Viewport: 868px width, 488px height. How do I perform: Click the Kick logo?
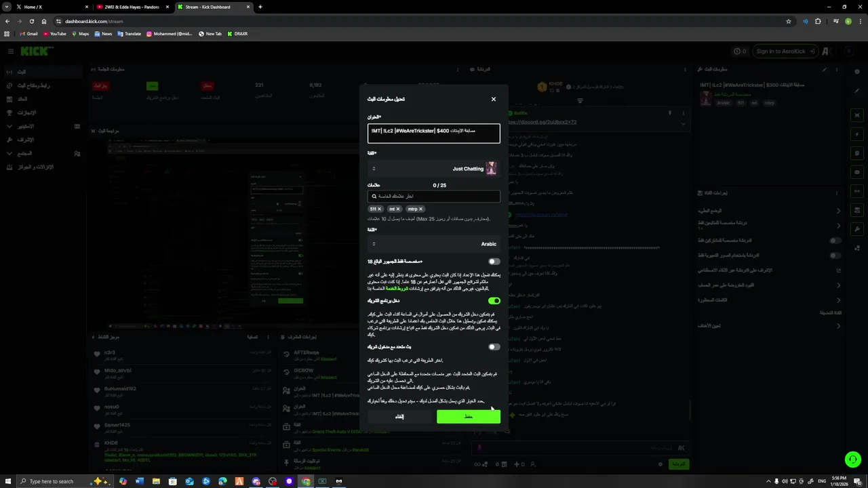tap(34, 52)
